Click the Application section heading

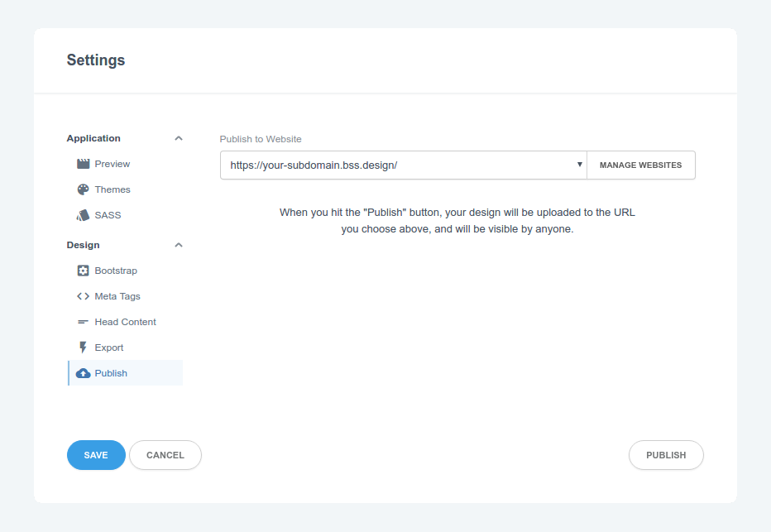coord(93,138)
